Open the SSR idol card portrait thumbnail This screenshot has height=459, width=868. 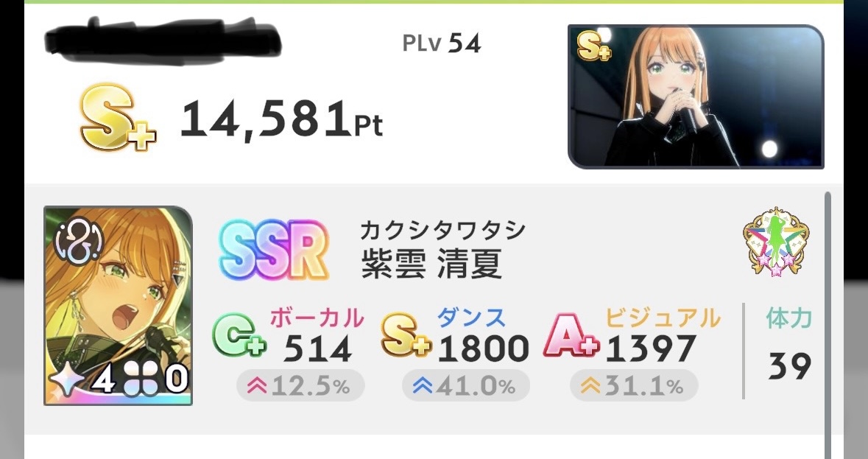pos(118,306)
